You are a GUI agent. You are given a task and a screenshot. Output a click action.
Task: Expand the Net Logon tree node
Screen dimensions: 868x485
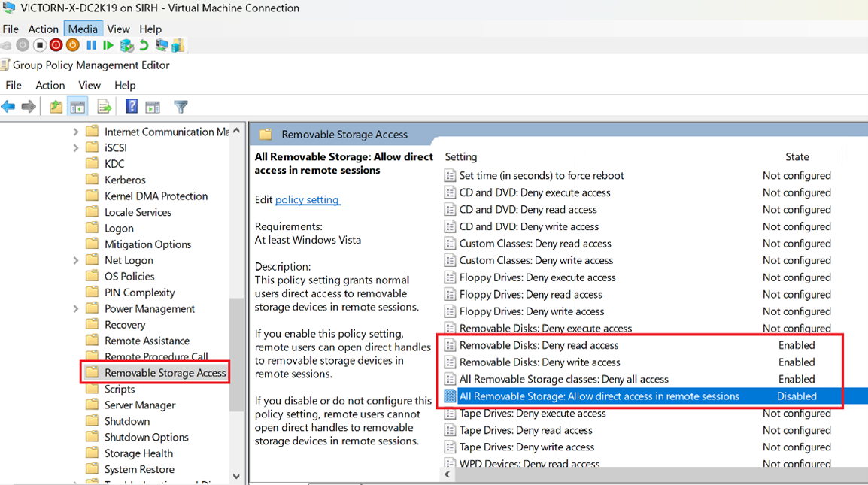pos(75,259)
